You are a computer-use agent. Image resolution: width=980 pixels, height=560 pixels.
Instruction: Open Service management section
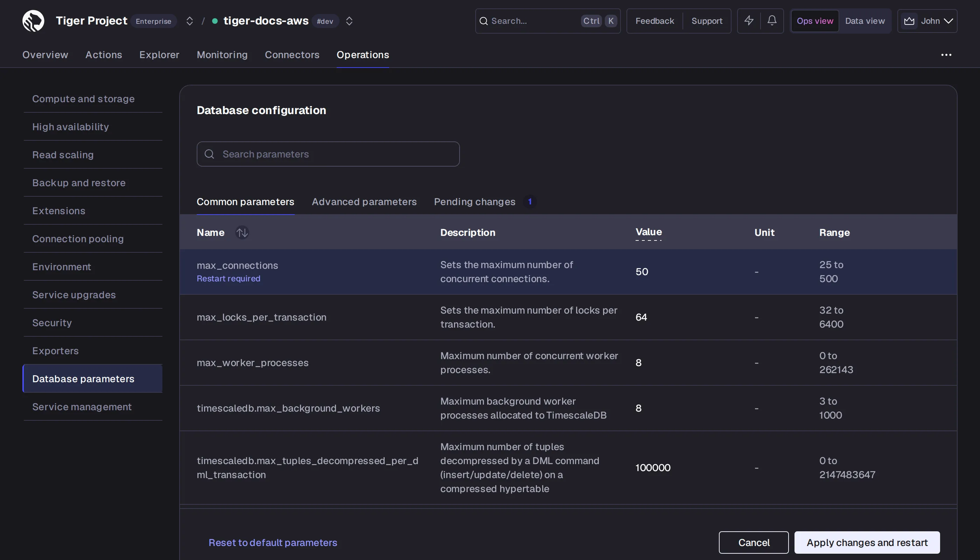pos(93,407)
